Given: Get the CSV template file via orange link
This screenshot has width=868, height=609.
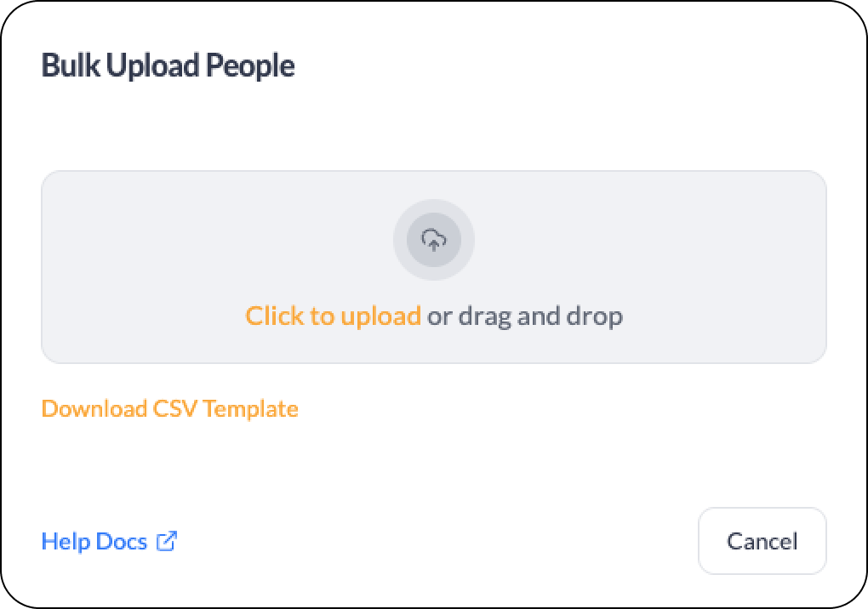Looking at the screenshot, I should (x=170, y=409).
